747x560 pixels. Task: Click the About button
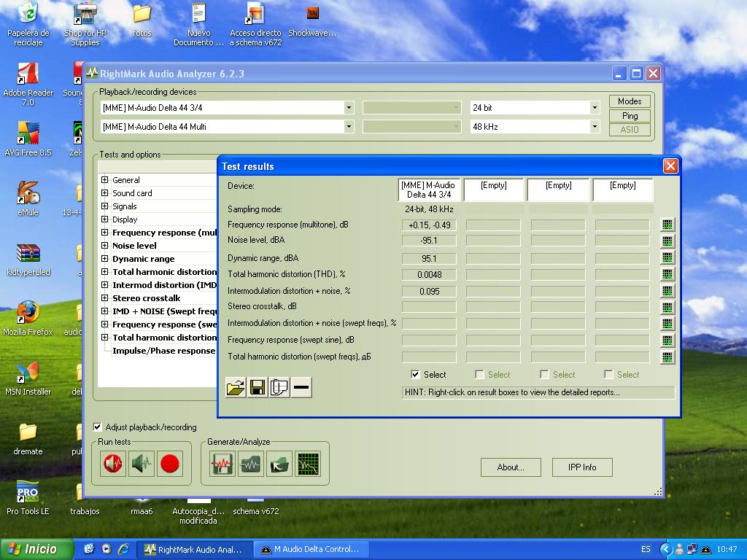click(510, 467)
